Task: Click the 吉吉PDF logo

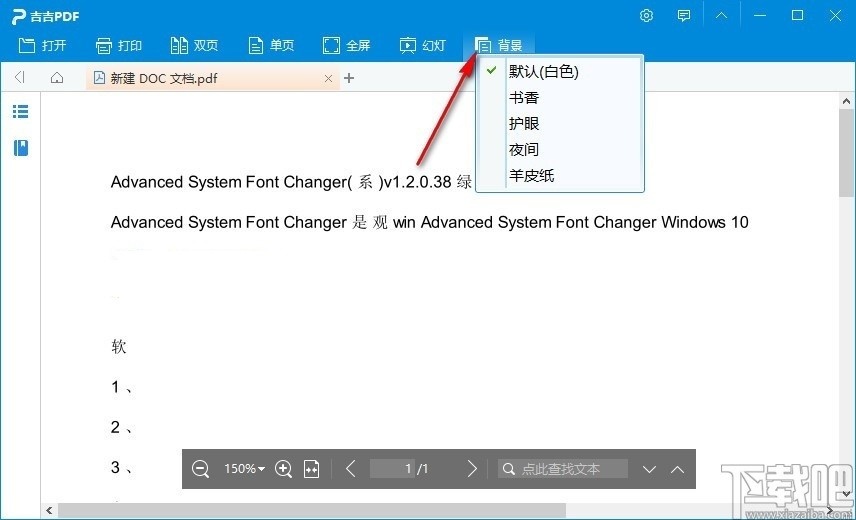Action: click(x=46, y=16)
